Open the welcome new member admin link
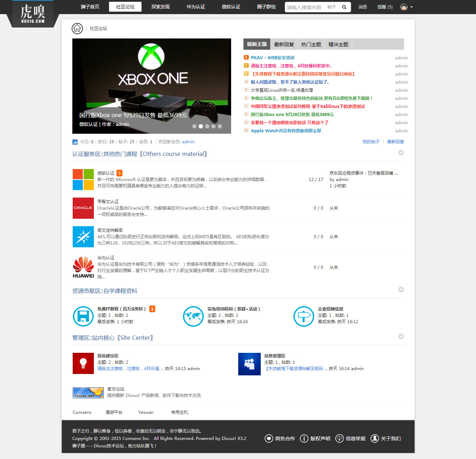 188,142
